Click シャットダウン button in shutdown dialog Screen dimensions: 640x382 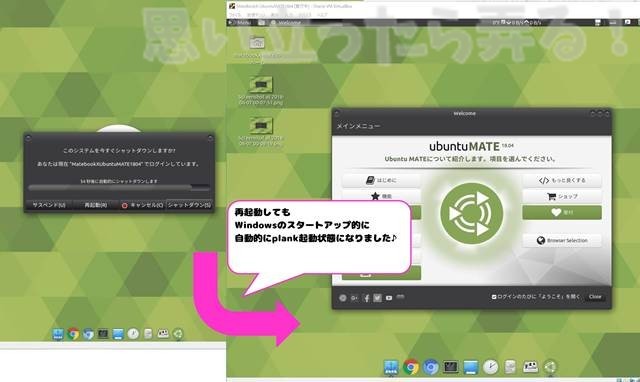click(x=189, y=205)
